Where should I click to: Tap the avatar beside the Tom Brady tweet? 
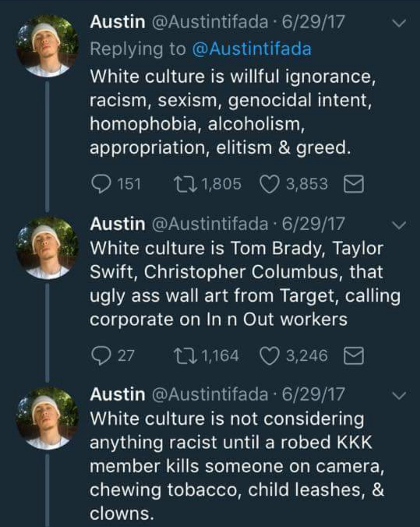tap(47, 248)
